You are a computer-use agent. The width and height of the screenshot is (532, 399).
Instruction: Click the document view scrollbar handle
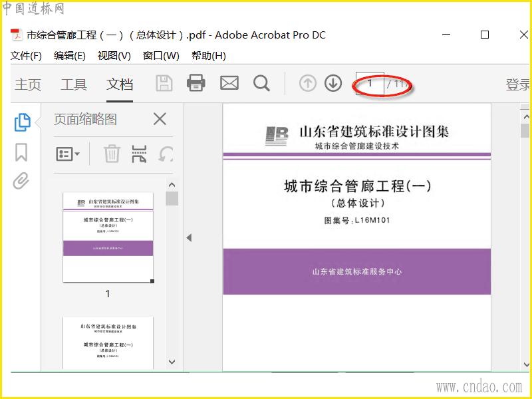tap(525, 130)
